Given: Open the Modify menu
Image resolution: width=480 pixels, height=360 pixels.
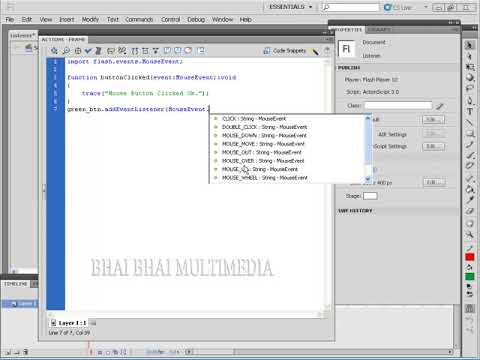Looking at the screenshot, I should (90, 20).
